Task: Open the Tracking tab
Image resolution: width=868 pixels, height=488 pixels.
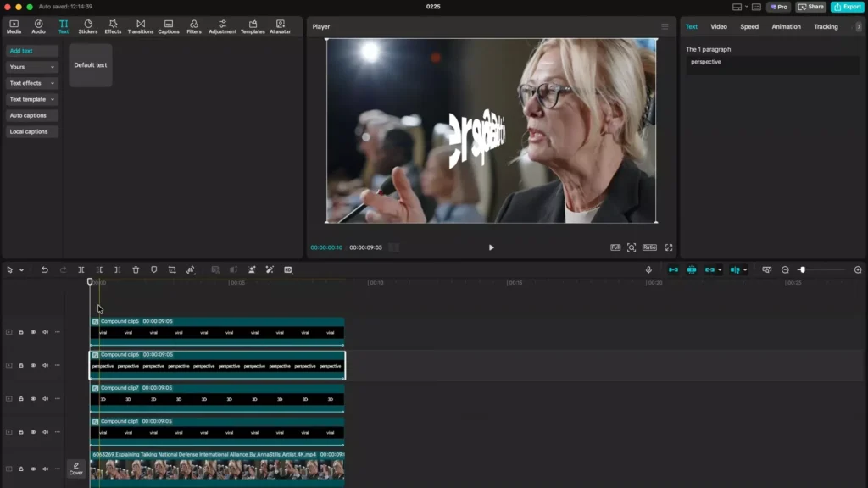Action: click(x=826, y=26)
